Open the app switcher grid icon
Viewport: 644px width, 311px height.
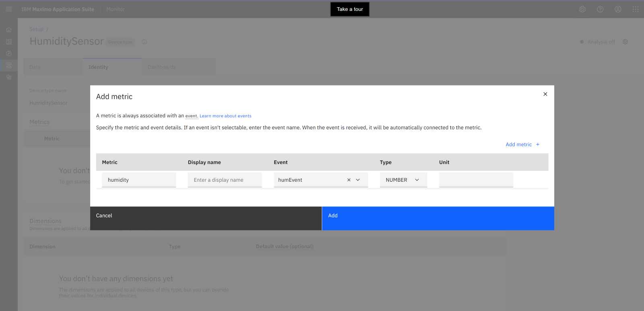click(636, 9)
